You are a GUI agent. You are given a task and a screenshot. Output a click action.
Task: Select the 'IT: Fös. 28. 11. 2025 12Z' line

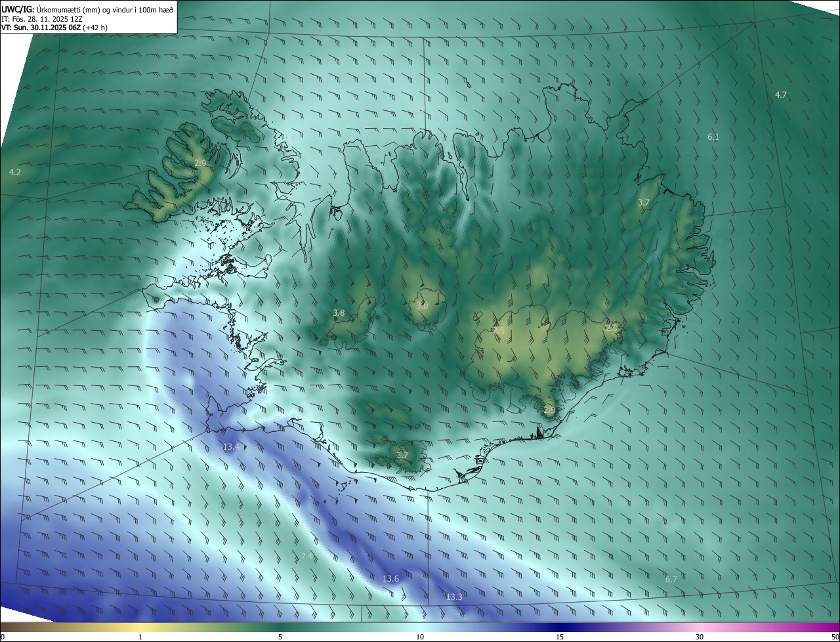(x=42, y=18)
